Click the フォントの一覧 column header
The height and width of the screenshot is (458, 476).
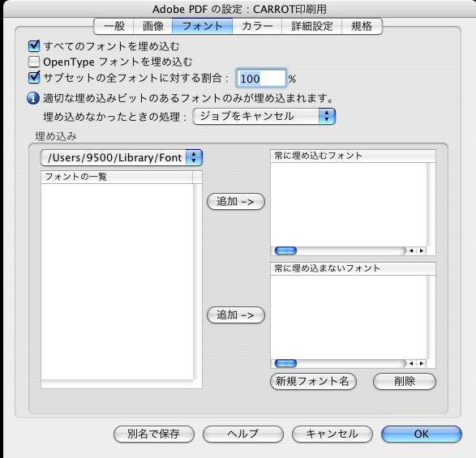117,177
